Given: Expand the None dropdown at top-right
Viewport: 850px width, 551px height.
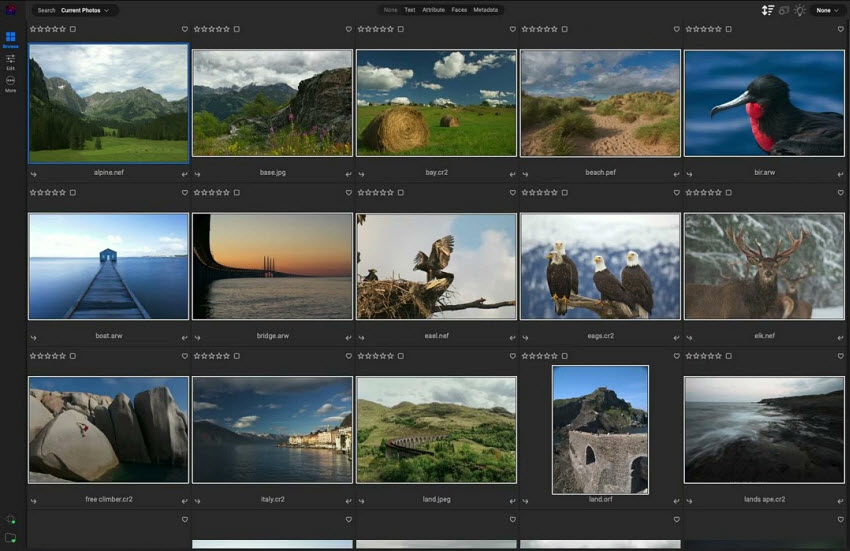Looking at the screenshot, I should point(827,10).
